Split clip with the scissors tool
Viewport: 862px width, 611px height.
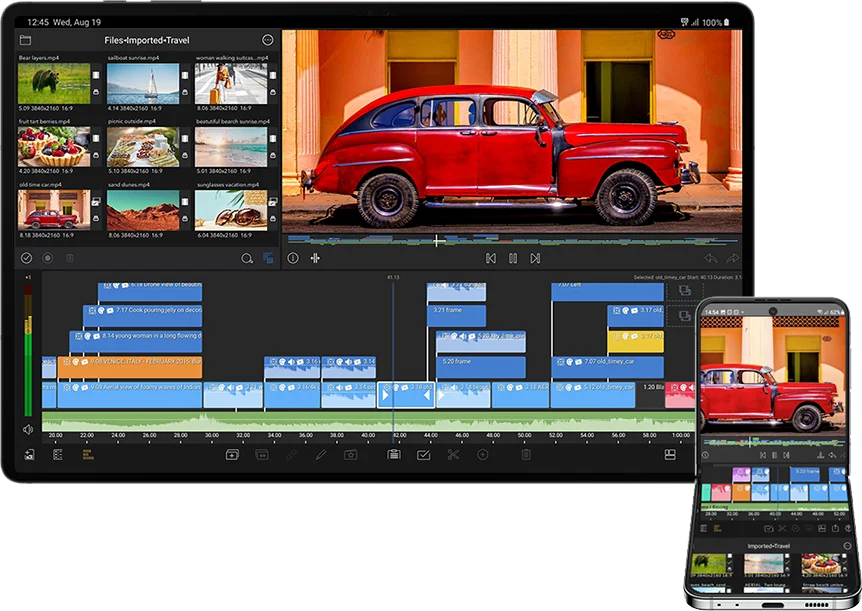click(453, 455)
